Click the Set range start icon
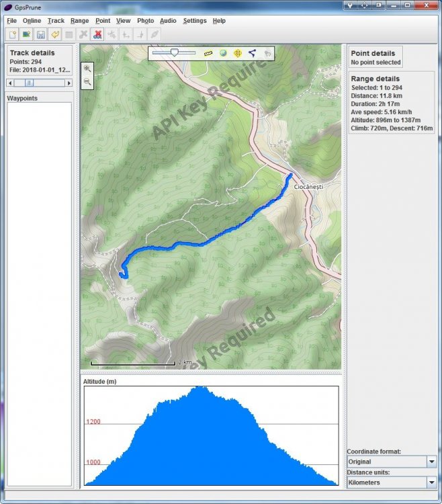This screenshot has width=442, height=504. [126, 35]
